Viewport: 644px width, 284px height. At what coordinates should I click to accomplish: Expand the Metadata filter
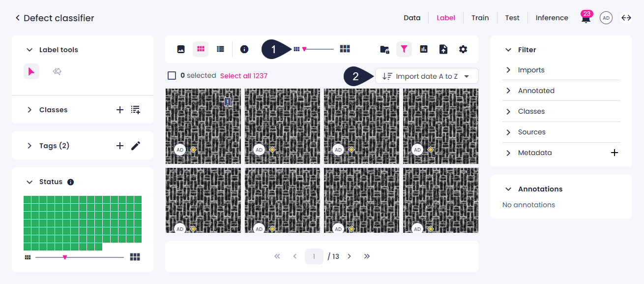(x=508, y=153)
